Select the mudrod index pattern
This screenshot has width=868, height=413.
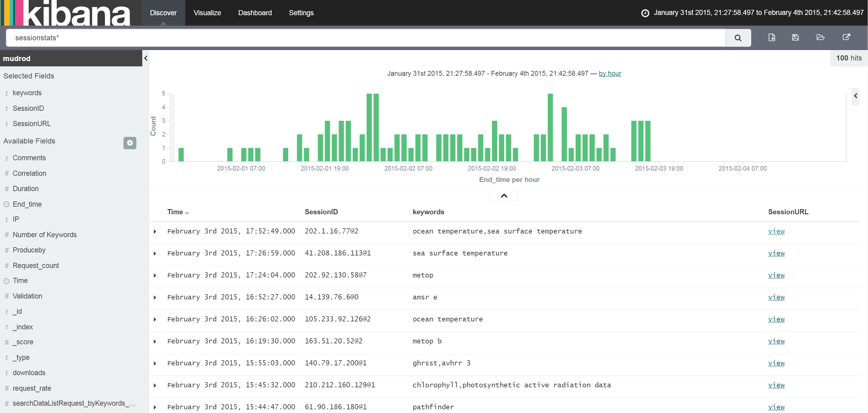[17, 58]
